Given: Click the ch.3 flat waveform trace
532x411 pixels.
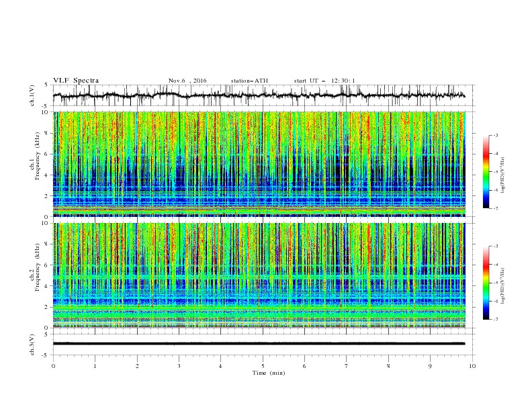Looking at the screenshot, I should (259, 344).
